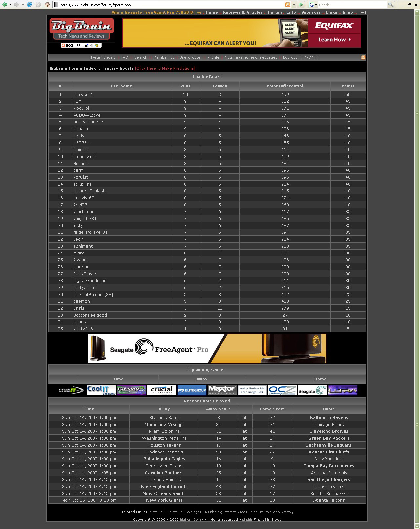This screenshot has width=420, height=529.
Task: Click the Reload page icon
Action: pos(30,5)
